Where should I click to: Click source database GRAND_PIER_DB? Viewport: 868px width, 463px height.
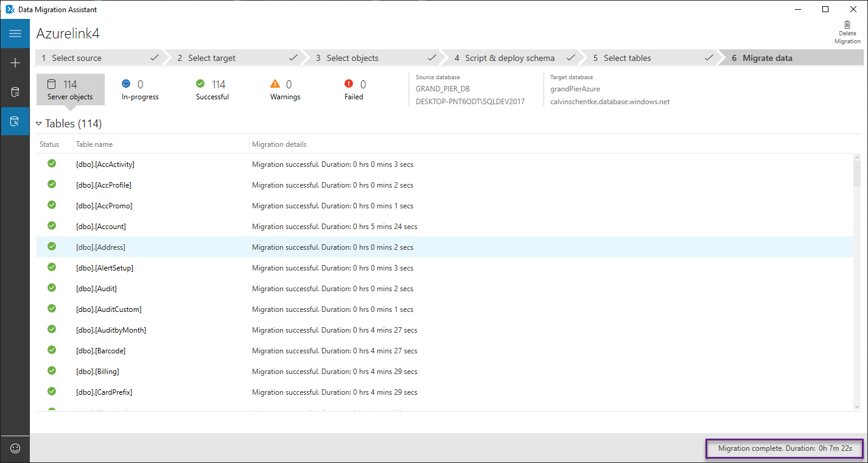[x=443, y=89]
